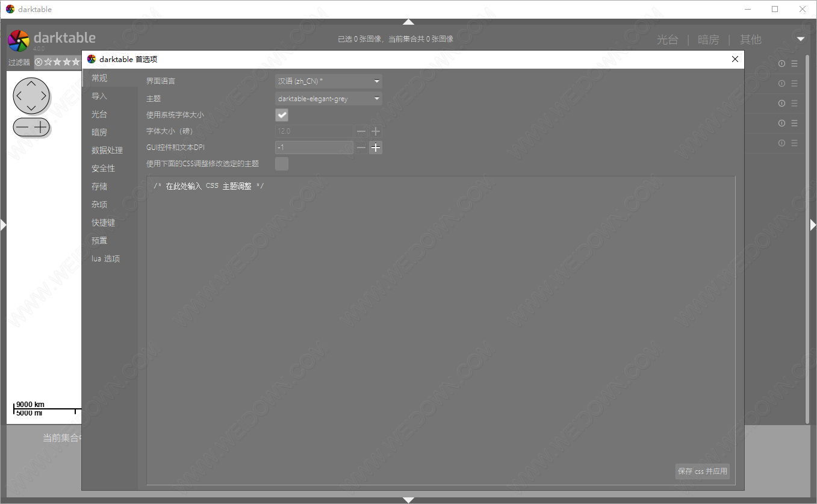Click the right panel vertical scrollbar
Image resolution: width=817 pixels, height=504 pixels.
coord(808,238)
